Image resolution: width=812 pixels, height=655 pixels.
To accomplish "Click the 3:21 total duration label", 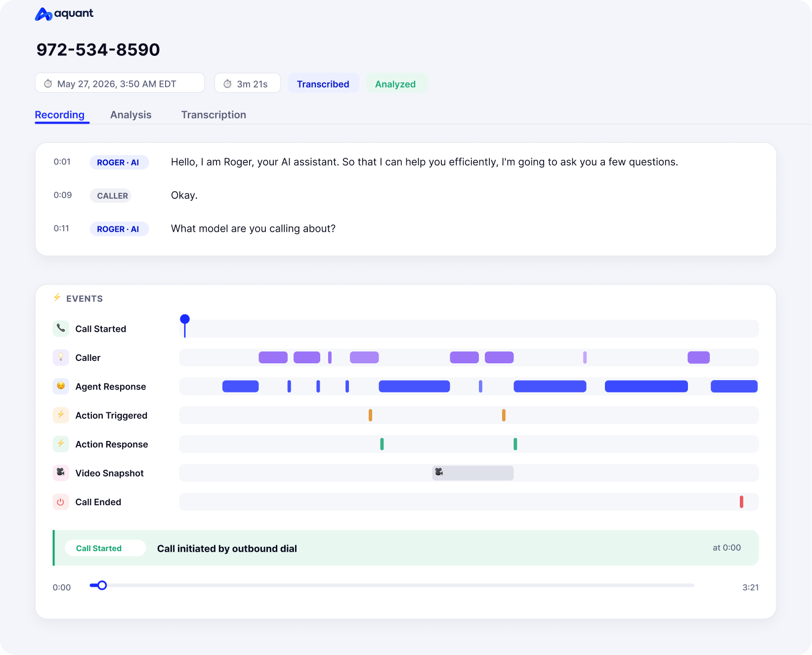I will [x=750, y=587].
